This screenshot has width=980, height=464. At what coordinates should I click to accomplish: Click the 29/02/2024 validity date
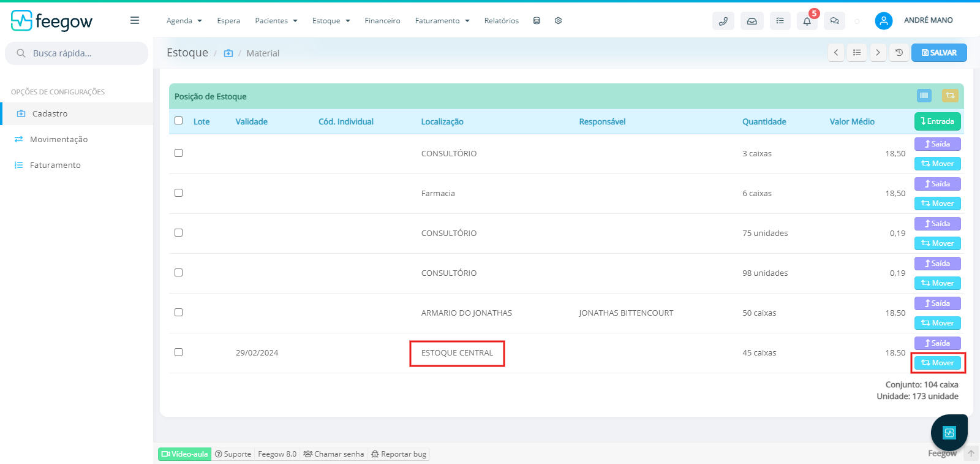coord(257,352)
